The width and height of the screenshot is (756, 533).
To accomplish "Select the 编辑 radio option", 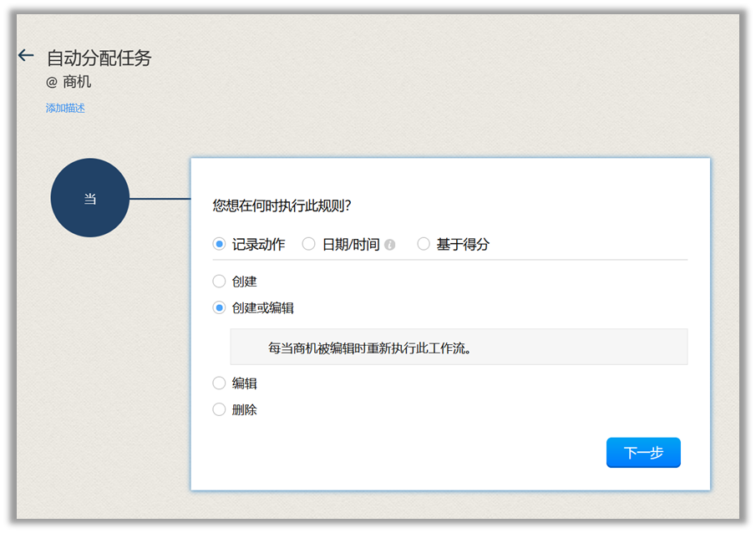I will click(x=220, y=383).
